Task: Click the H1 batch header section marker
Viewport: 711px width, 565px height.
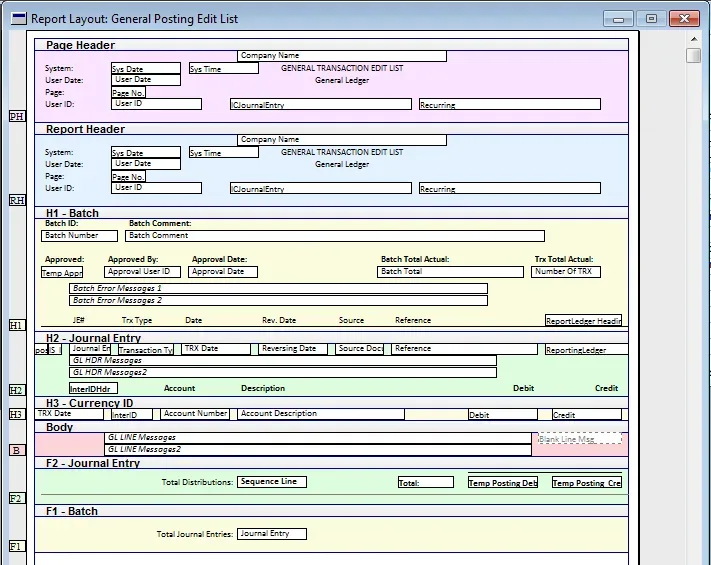Action: pyautogui.click(x=16, y=326)
